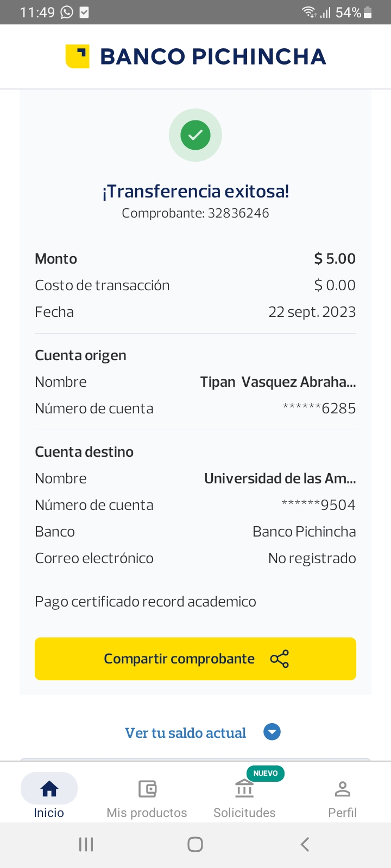Tap Ver tu saldo actual link
This screenshot has height=868, width=391.
point(185,733)
